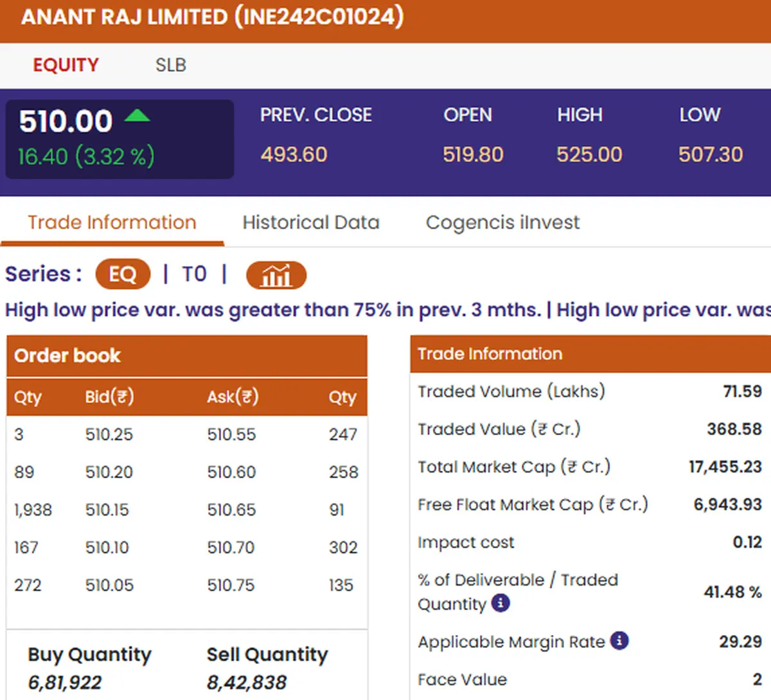Click ask quantity 247
The width and height of the screenshot is (771, 700).
[x=343, y=435]
